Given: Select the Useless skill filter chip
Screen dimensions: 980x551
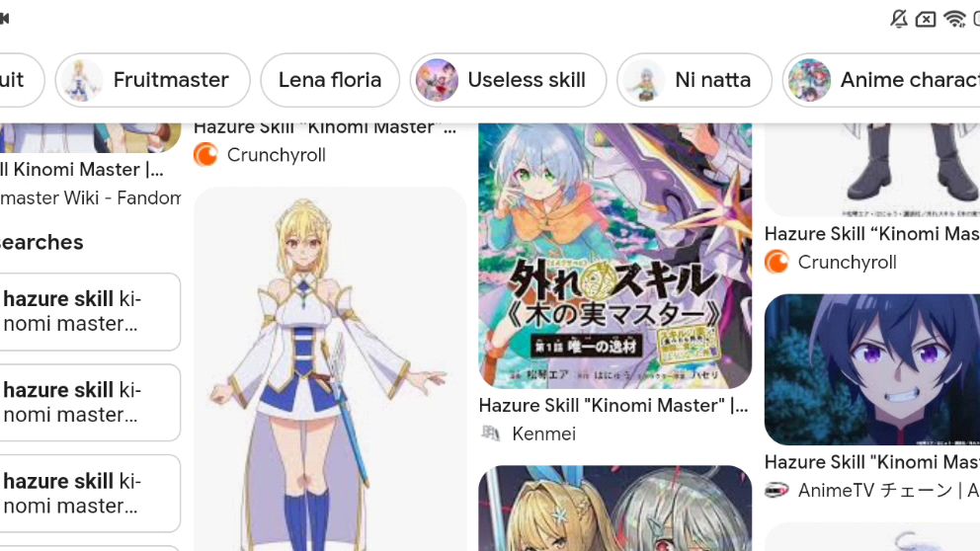Looking at the screenshot, I should [x=508, y=80].
